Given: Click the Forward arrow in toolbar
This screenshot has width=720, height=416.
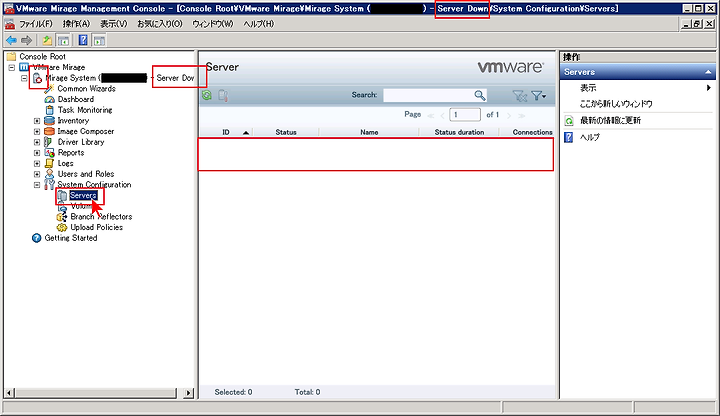Looking at the screenshot, I should tap(27, 40).
